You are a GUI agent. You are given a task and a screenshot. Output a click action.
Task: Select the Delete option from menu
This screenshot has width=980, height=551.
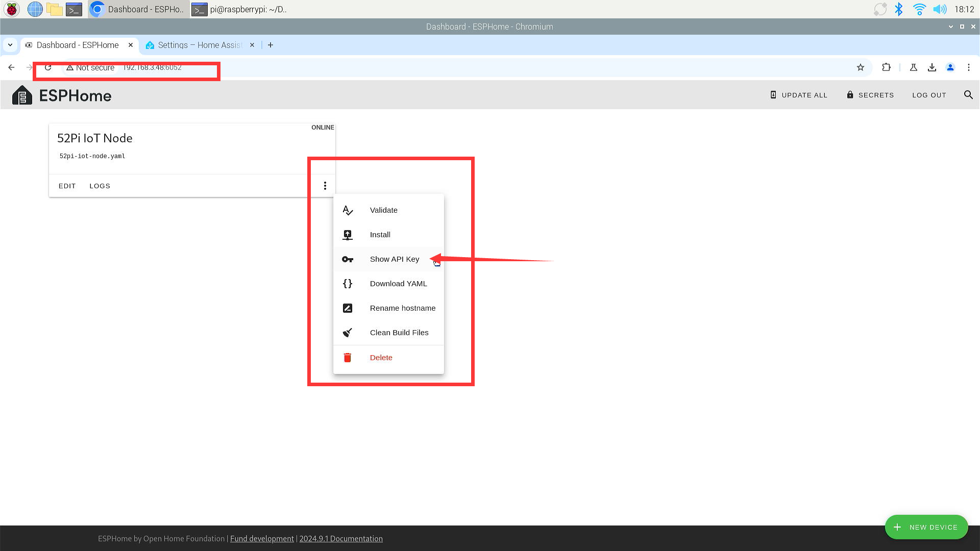(381, 357)
